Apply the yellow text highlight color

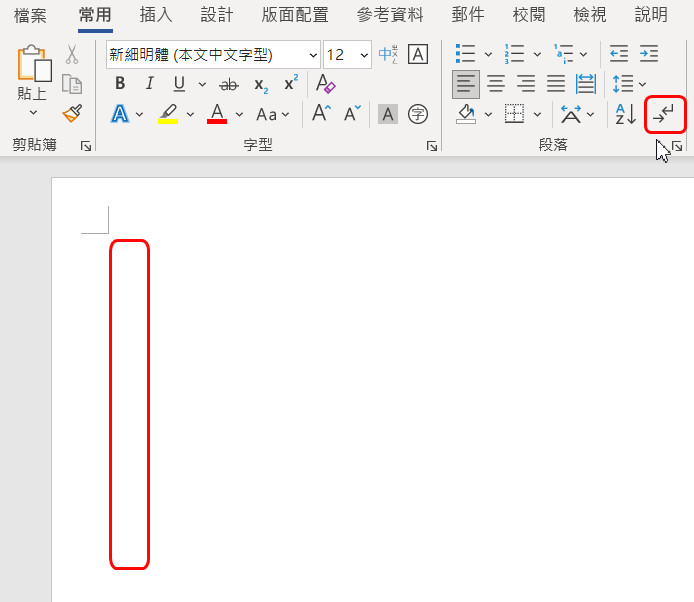[x=167, y=114]
